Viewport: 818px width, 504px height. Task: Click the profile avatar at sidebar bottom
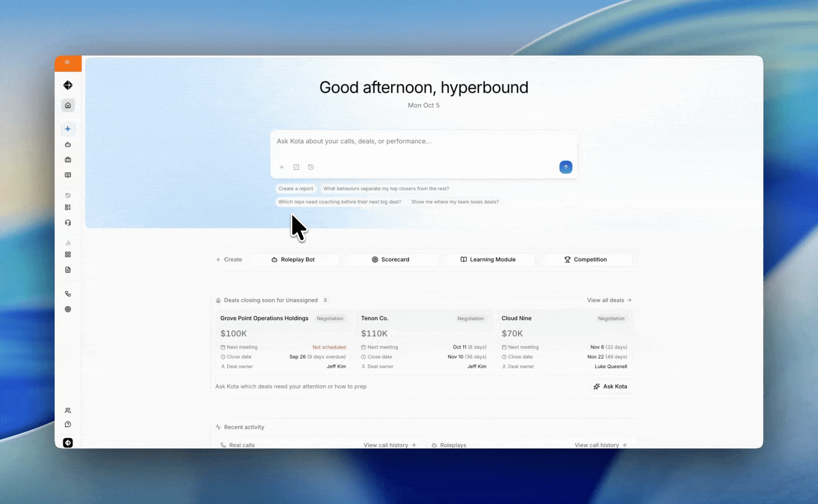tap(68, 443)
